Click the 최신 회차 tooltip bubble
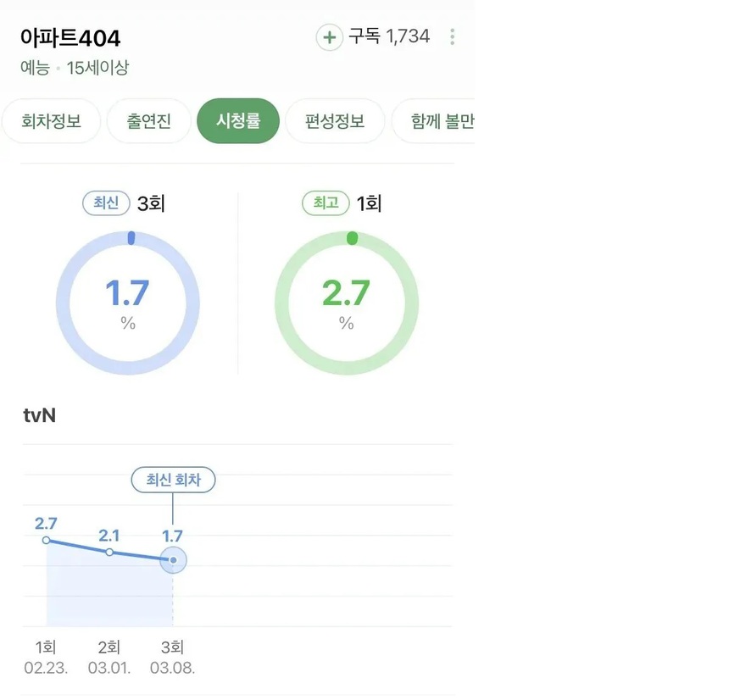 coord(173,480)
